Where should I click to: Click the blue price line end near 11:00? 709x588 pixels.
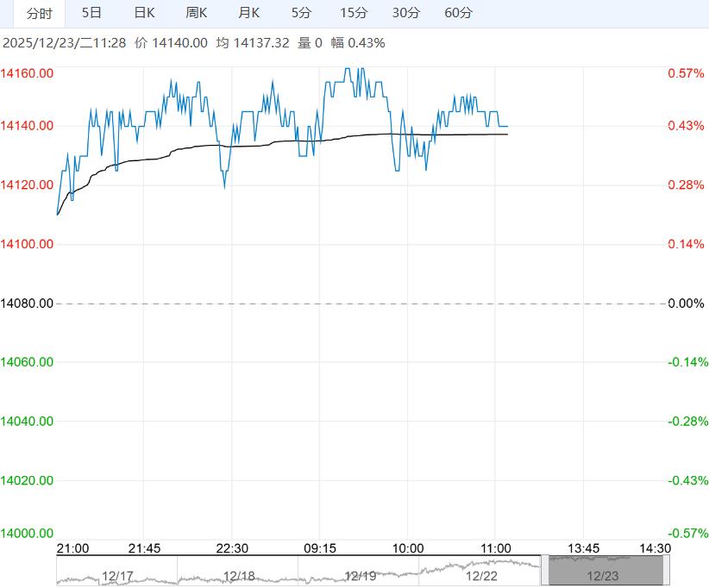[x=506, y=127]
